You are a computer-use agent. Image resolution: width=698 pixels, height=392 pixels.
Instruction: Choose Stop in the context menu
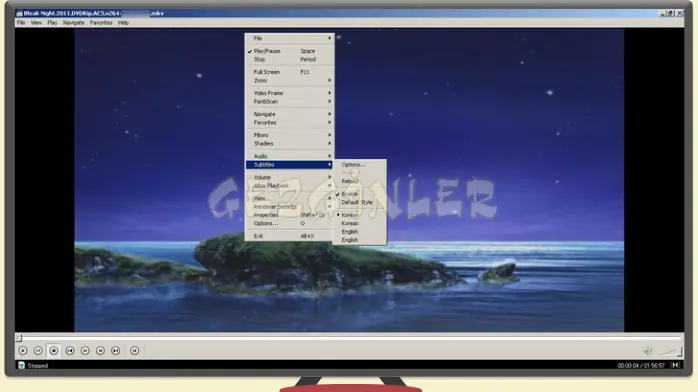[289, 60]
